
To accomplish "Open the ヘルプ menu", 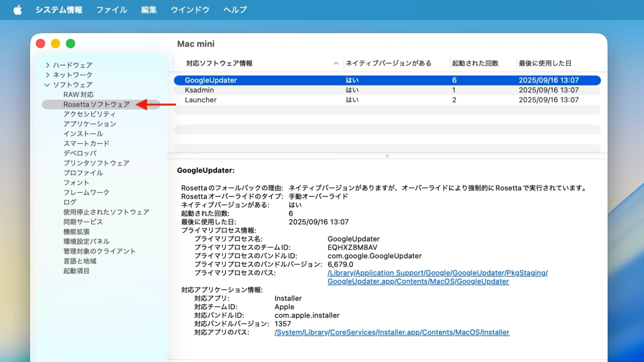I will (x=235, y=10).
